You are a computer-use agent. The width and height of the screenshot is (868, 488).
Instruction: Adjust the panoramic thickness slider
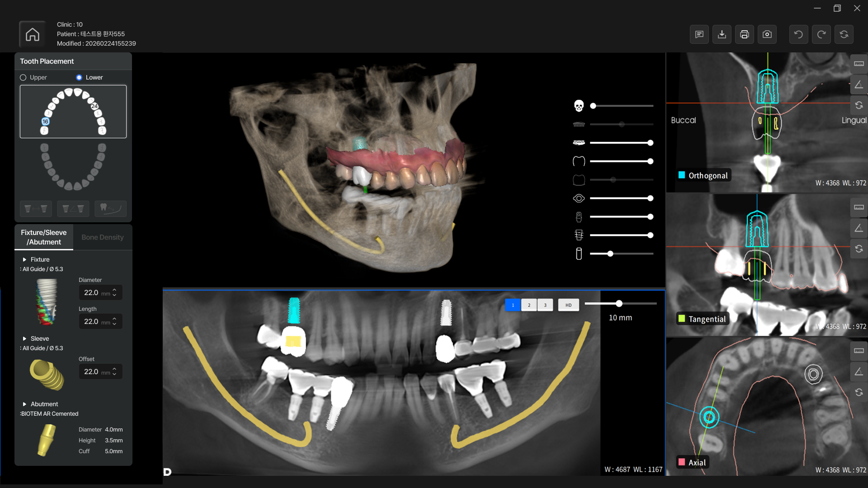[620, 304]
